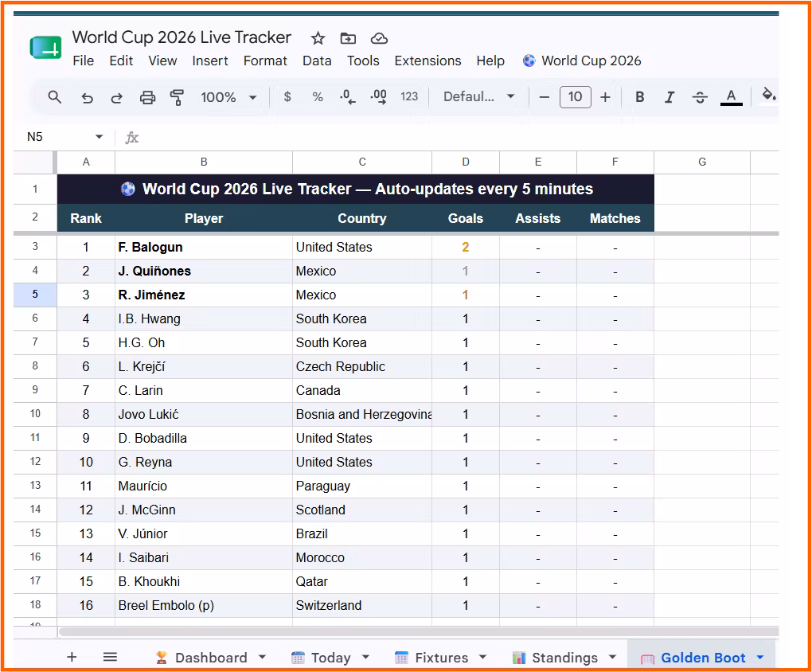Viewport: 812px width, 672px height.
Task: Click the move to folder icon
Action: coord(348,38)
